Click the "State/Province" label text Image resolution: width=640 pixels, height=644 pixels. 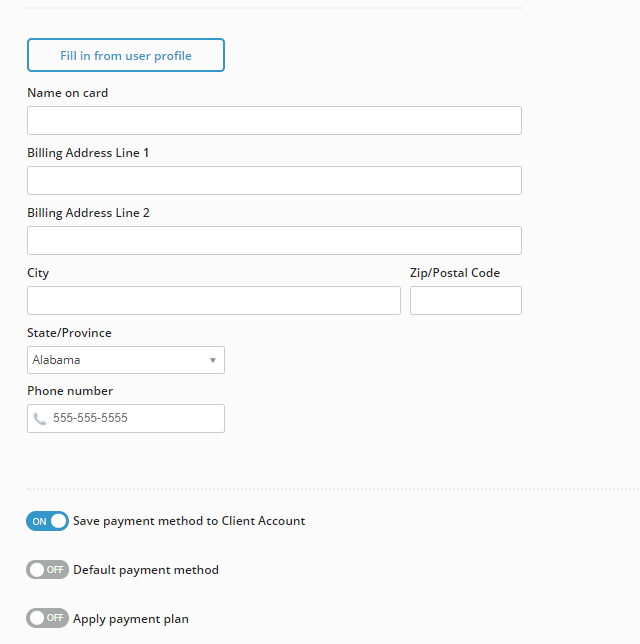[69, 333]
